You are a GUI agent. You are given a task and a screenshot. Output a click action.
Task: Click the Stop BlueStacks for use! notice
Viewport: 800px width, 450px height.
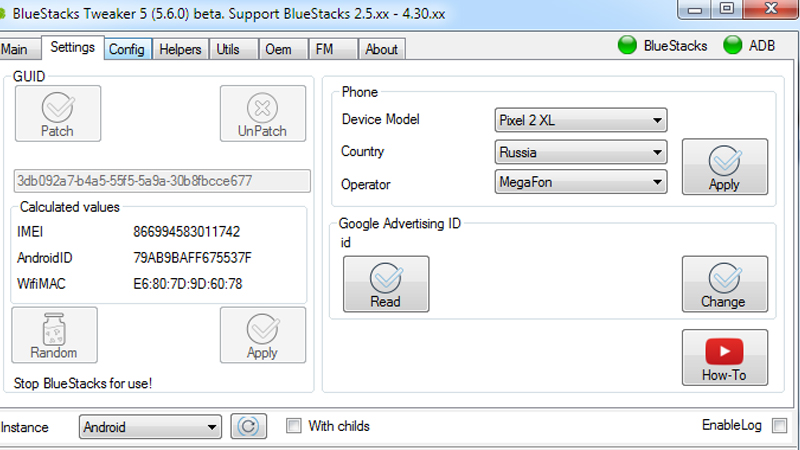[x=83, y=383]
